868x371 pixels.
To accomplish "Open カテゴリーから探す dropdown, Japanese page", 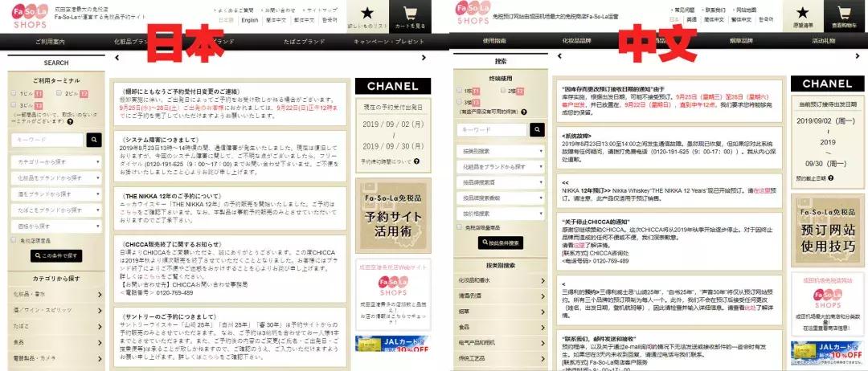I will pos(56,162).
